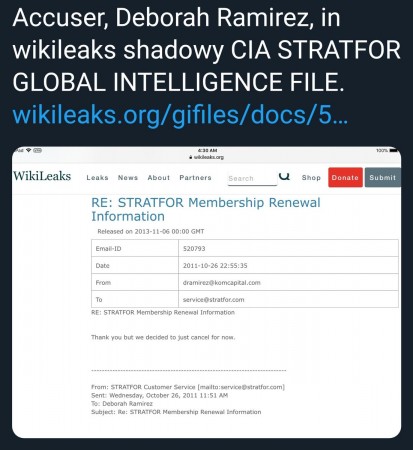This screenshot has width=413, height=450.
Task: Open the Partners menu item
Action: (x=195, y=178)
